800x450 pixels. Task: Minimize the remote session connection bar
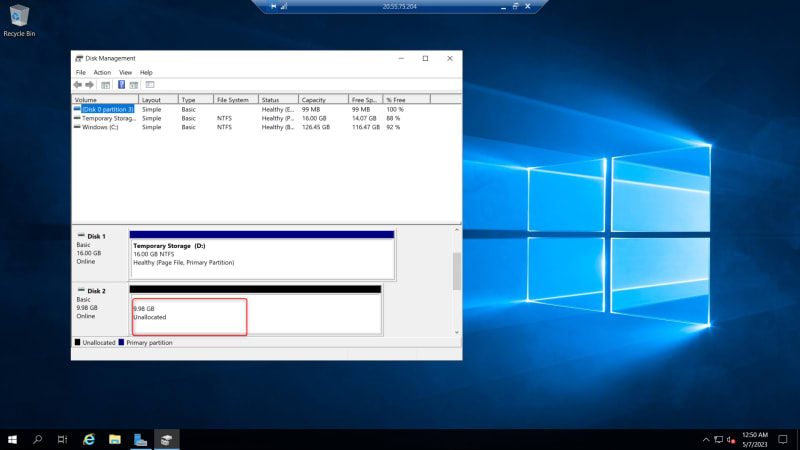pyautogui.click(x=503, y=7)
